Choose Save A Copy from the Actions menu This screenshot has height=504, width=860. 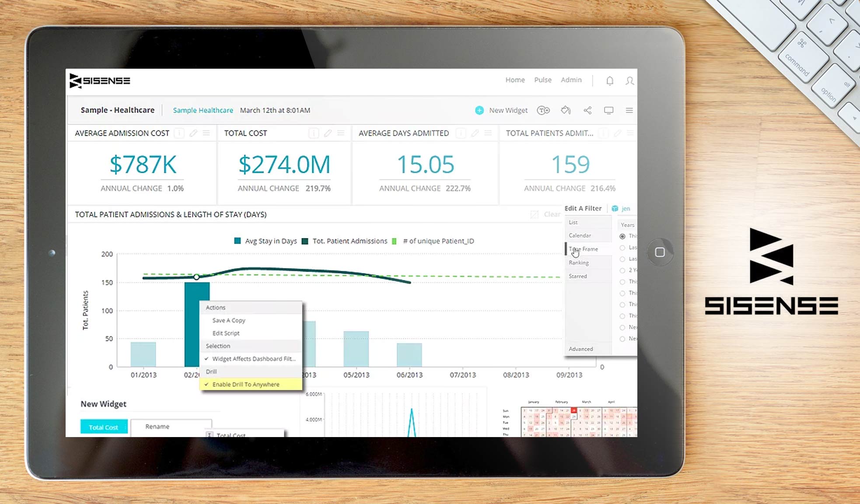coord(228,320)
